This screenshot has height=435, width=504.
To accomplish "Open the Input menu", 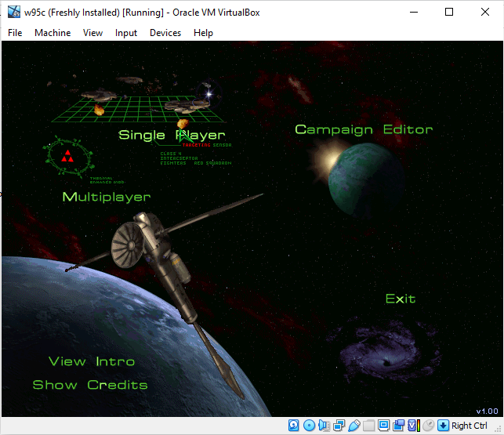I will coord(126,33).
